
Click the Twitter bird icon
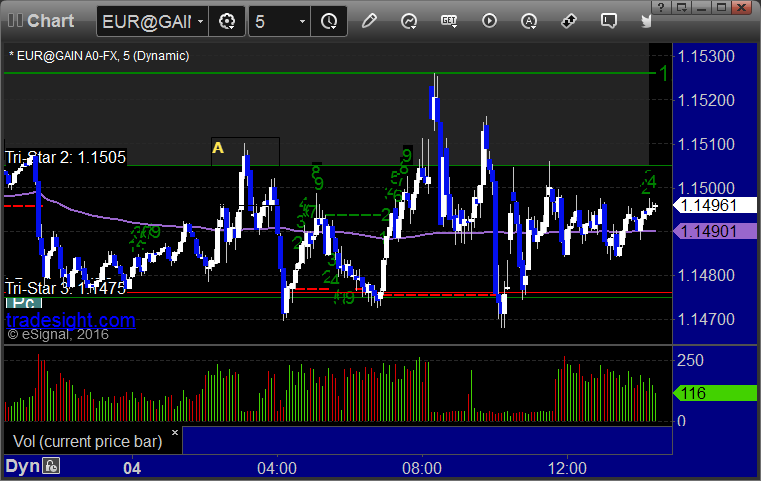646,21
